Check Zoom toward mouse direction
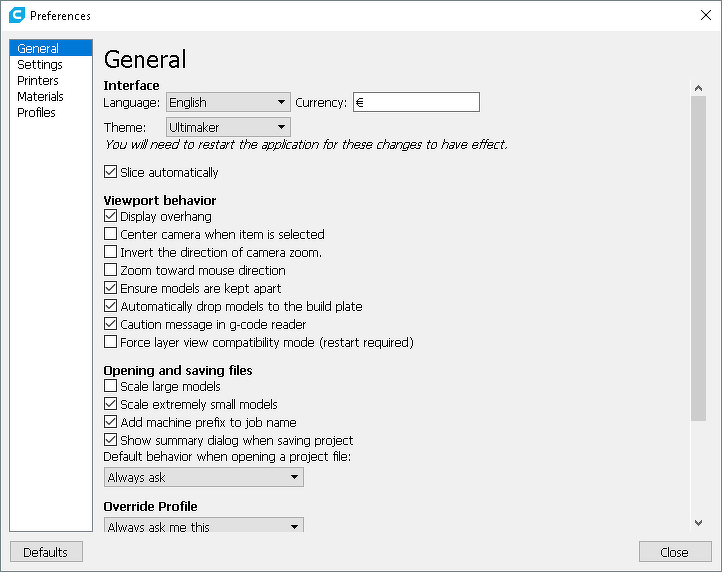 coord(110,271)
